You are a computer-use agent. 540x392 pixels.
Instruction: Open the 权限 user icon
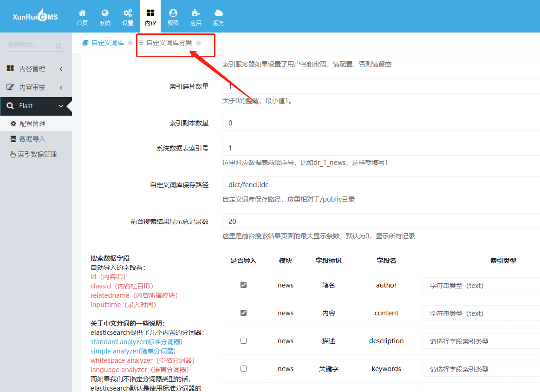click(173, 13)
